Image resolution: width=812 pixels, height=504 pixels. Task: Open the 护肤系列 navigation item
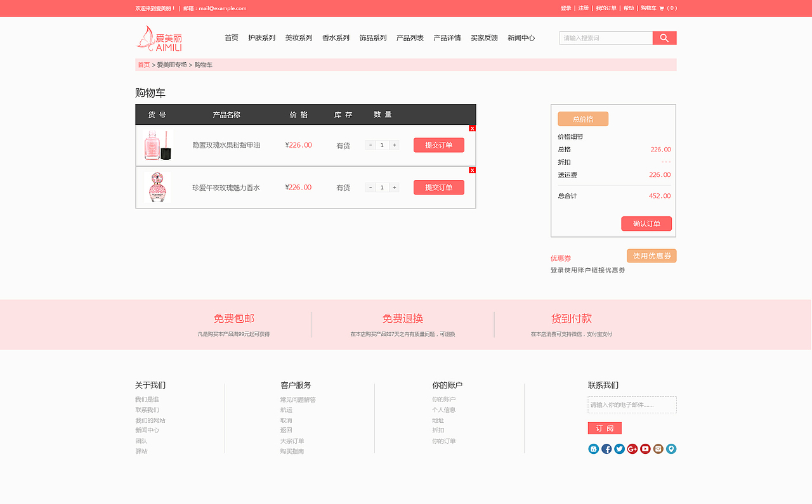[x=262, y=38]
